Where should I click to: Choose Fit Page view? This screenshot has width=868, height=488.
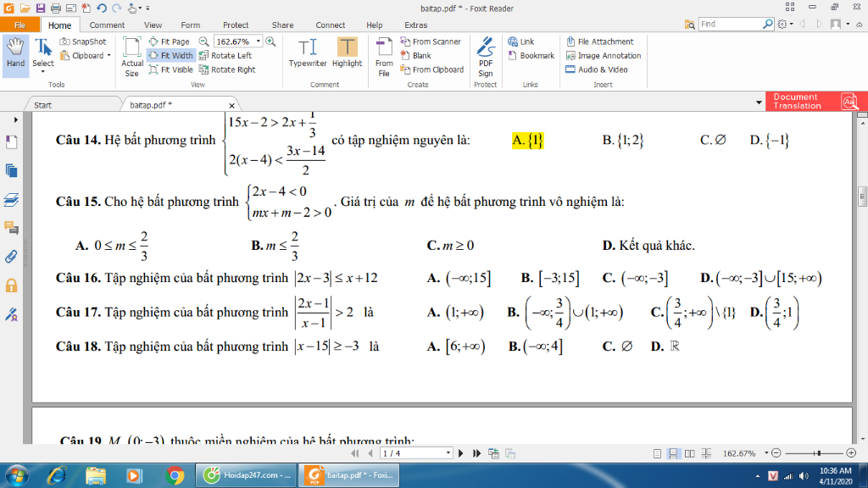[170, 42]
